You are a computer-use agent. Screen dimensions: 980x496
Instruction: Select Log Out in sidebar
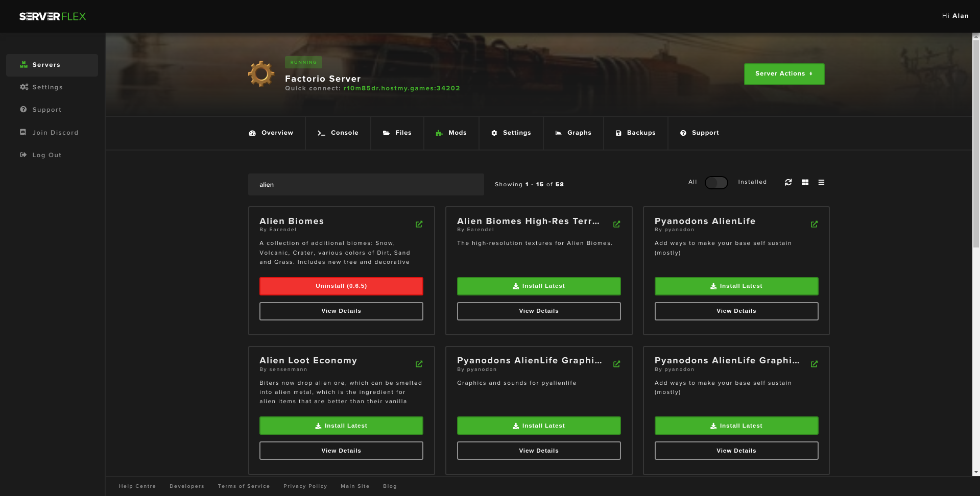(52, 155)
